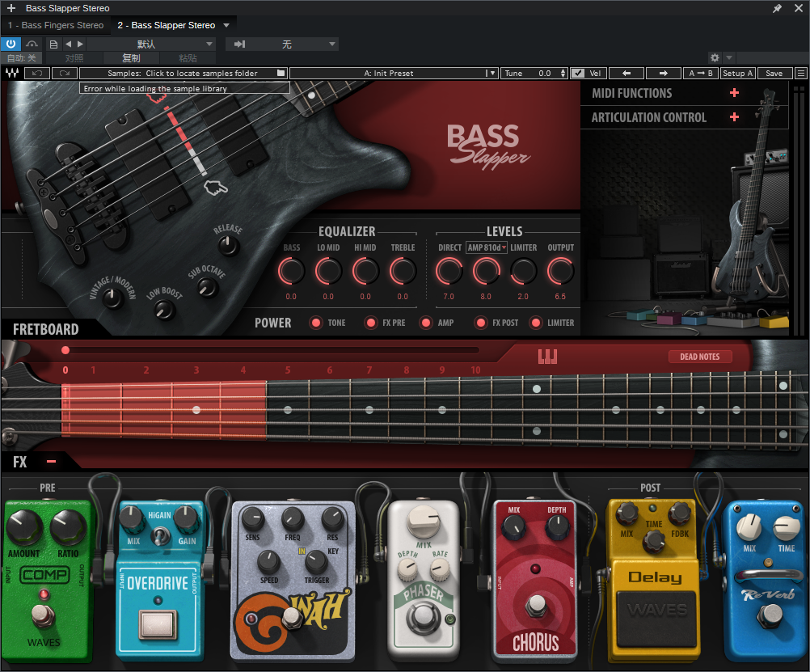Screen dimensions: 810x672
Task: Open the AMP 810d amp type dropdown
Action: point(487,247)
